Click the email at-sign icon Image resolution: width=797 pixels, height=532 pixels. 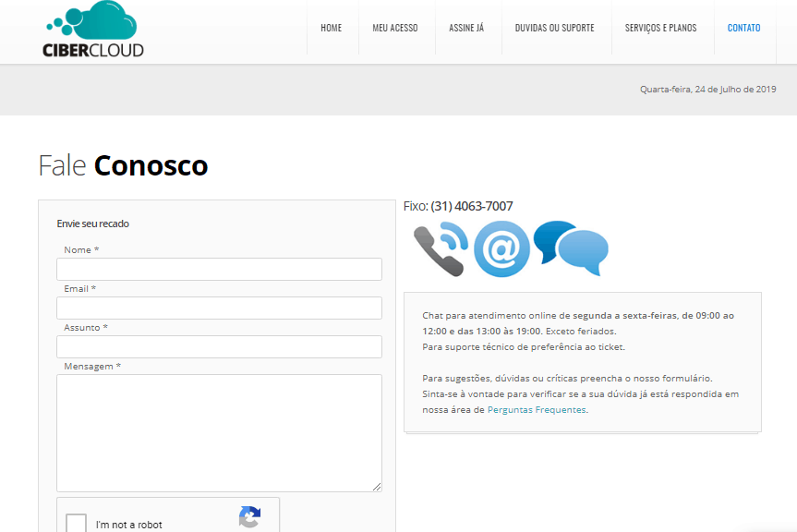[x=501, y=249]
